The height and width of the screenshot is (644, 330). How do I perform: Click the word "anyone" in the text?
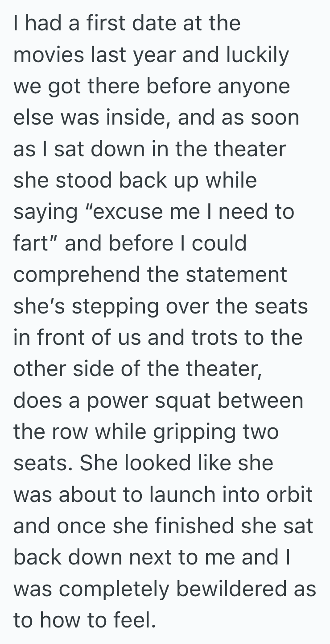pos(254,87)
